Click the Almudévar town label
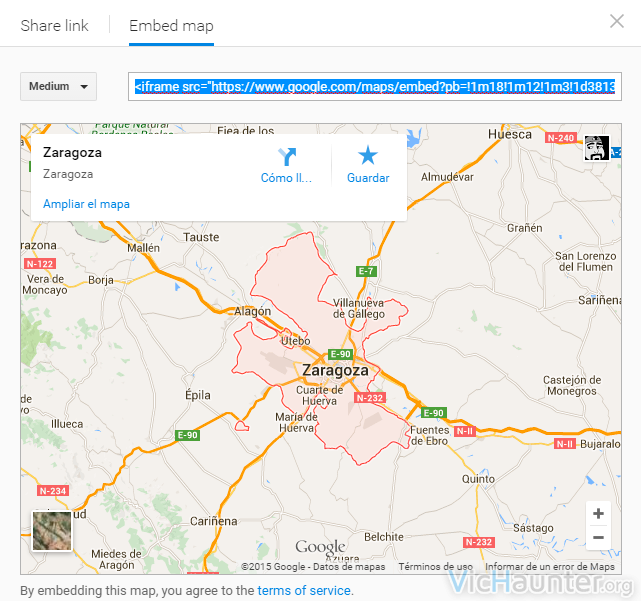 coord(447,177)
